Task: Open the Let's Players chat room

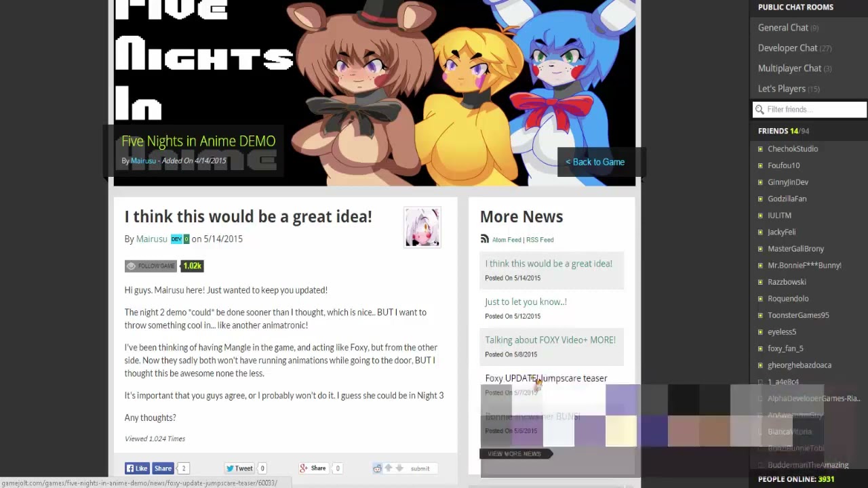Action: pos(782,89)
